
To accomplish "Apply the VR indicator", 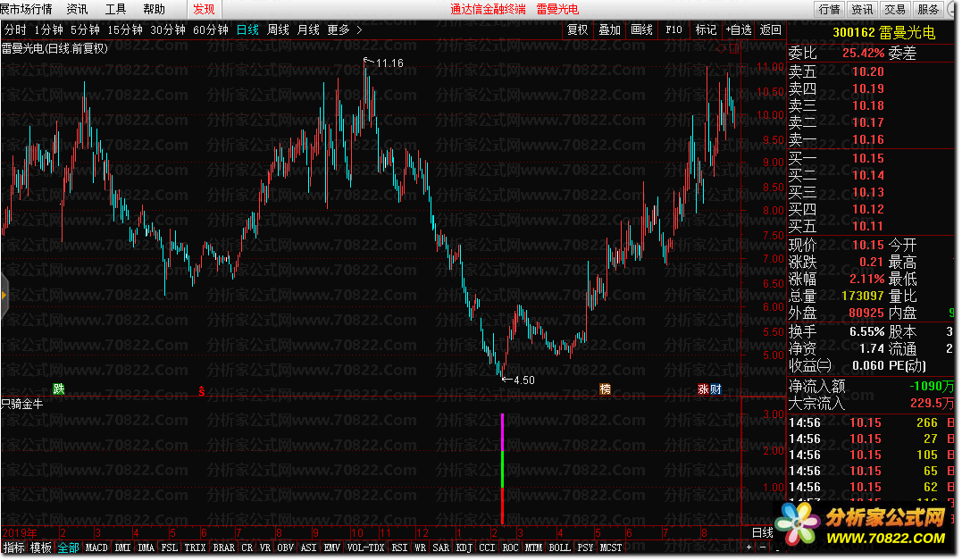I will pyautogui.click(x=264, y=547).
